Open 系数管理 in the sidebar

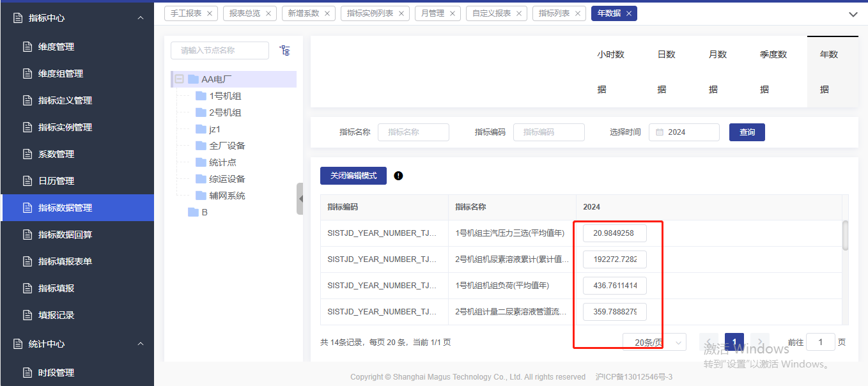(x=56, y=154)
